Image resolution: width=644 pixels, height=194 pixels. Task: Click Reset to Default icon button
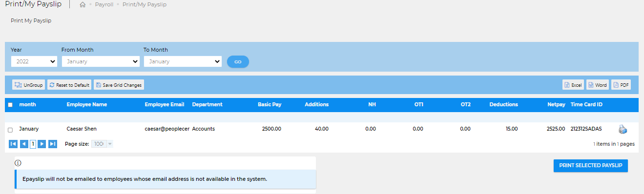[69, 85]
